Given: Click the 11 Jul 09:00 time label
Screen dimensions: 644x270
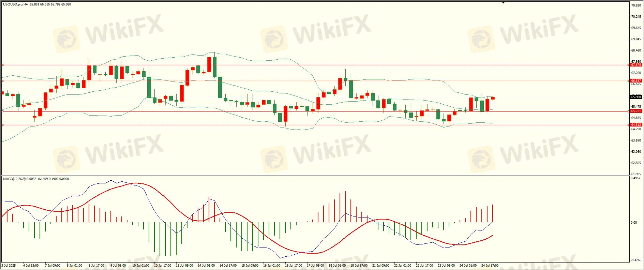Looking at the screenshot, I should tap(184, 266).
